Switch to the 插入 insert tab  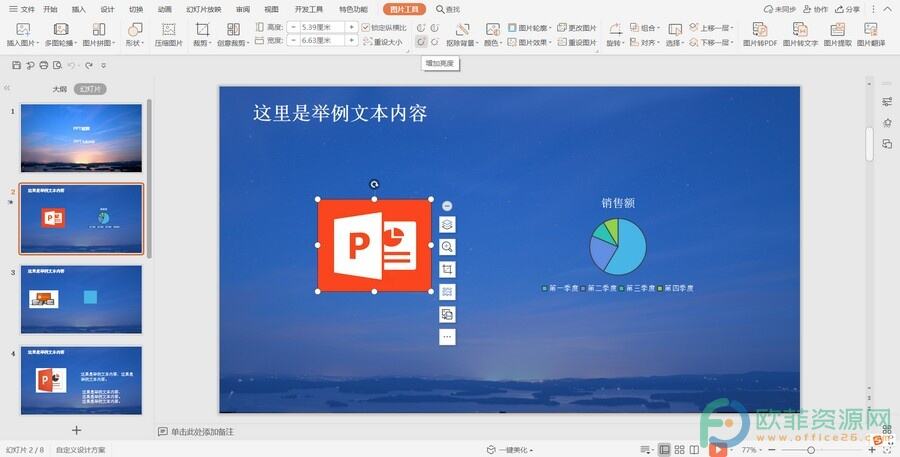[x=79, y=9]
